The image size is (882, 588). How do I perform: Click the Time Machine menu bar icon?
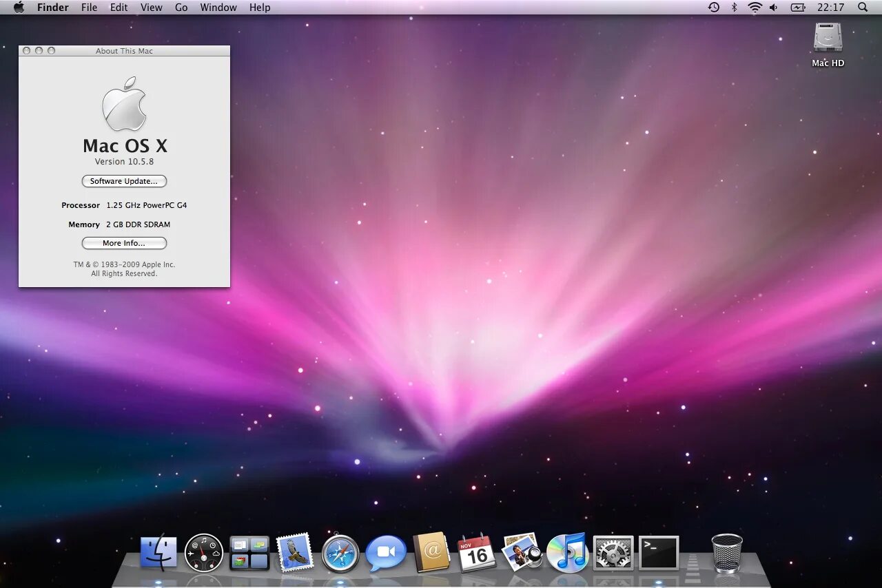pos(714,7)
